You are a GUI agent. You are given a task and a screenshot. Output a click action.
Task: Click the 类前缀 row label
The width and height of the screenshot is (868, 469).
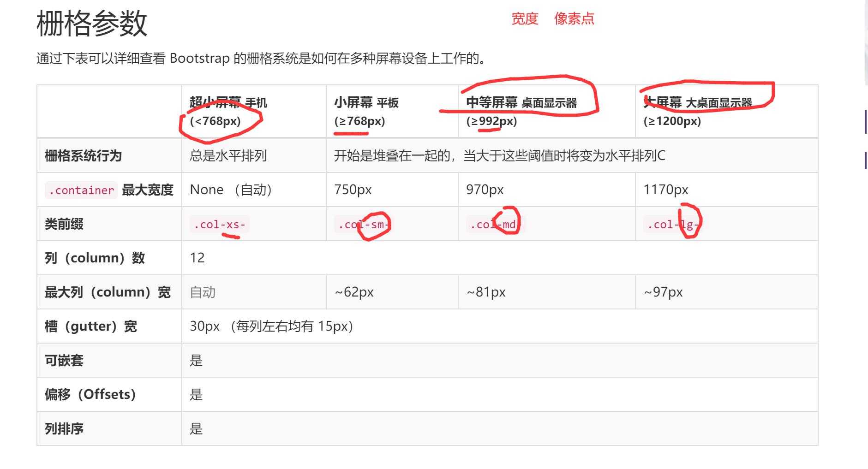(64, 224)
